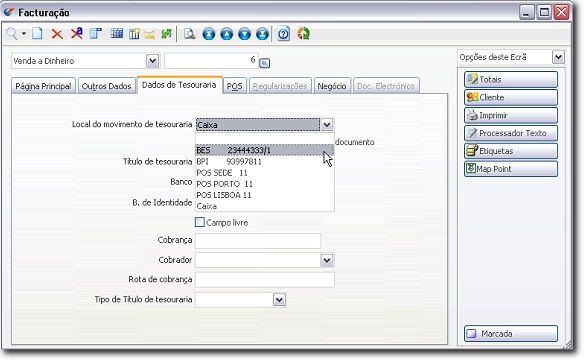The width and height of the screenshot is (584, 360).
Task: Switch to Página Principal tab
Action: coord(43,86)
